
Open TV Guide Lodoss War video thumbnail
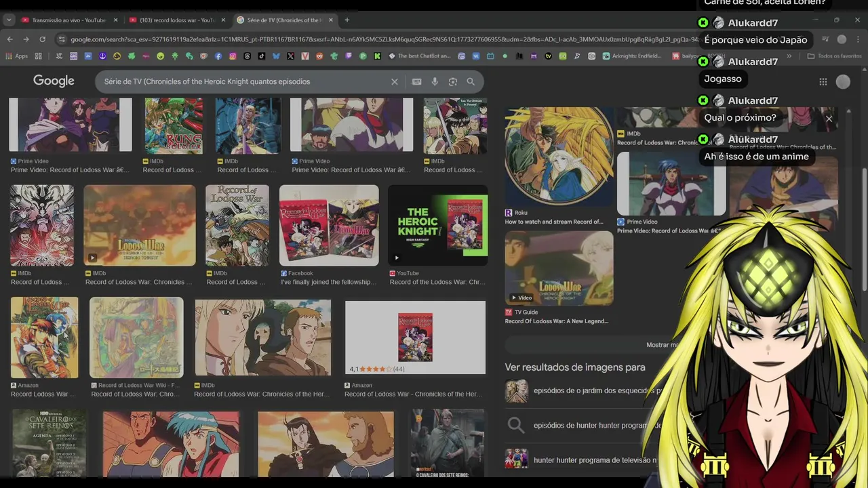(559, 268)
